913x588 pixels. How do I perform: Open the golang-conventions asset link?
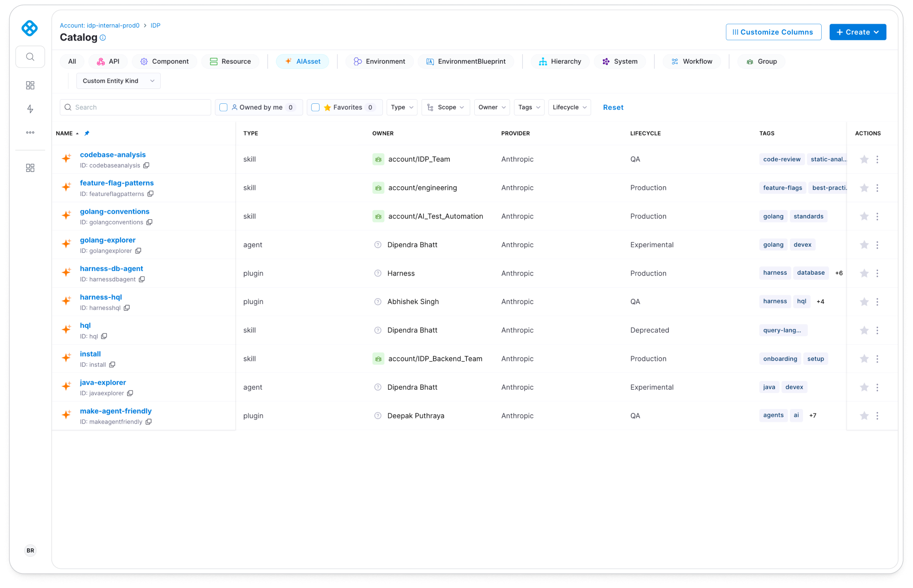click(115, 212)
